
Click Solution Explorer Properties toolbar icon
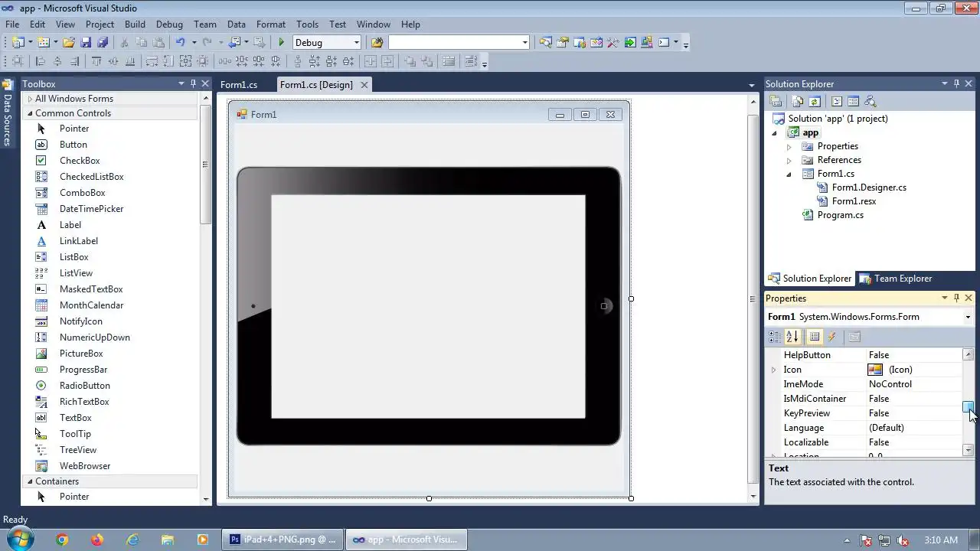776,101
